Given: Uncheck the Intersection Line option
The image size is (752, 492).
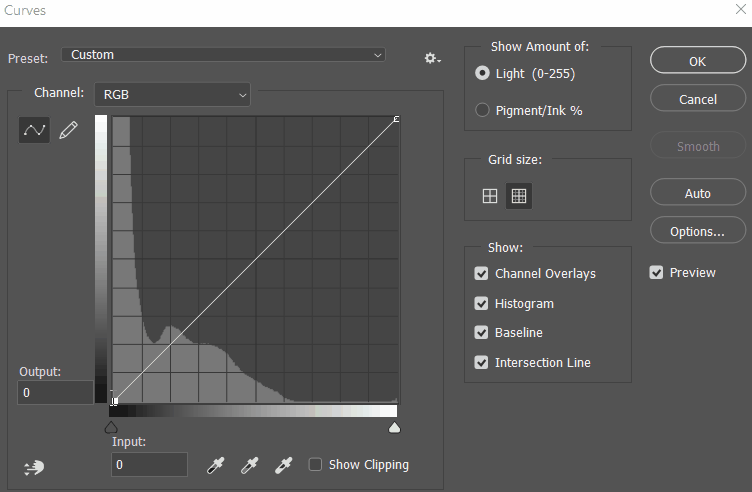Looking at the screenshot, I should click(x=481, y=362).
